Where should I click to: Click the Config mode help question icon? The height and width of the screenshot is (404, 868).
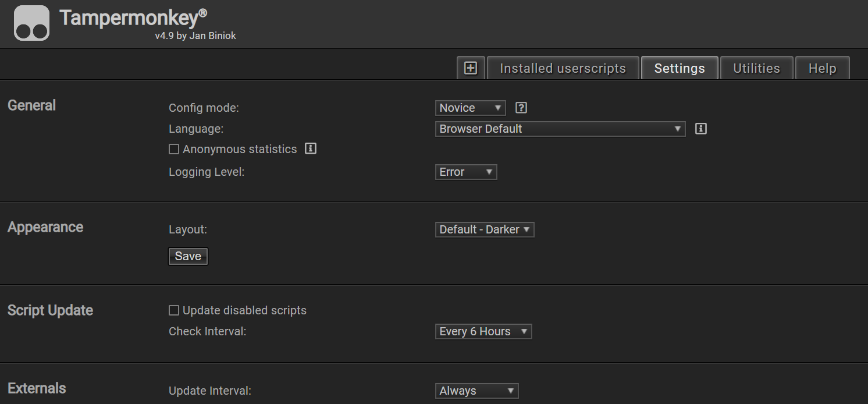click(521, 108)
